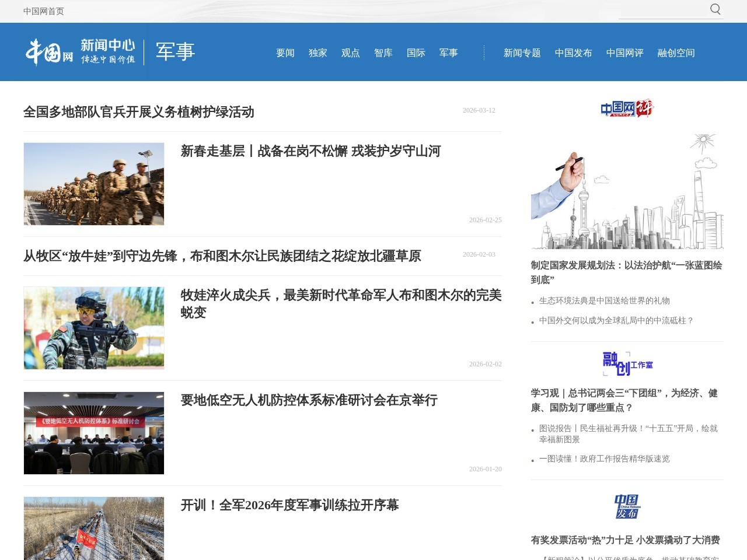Viewport: 747px width, 560px height.
Task: Open the 智库 navigation menu item
Action: tap(383, 52)
